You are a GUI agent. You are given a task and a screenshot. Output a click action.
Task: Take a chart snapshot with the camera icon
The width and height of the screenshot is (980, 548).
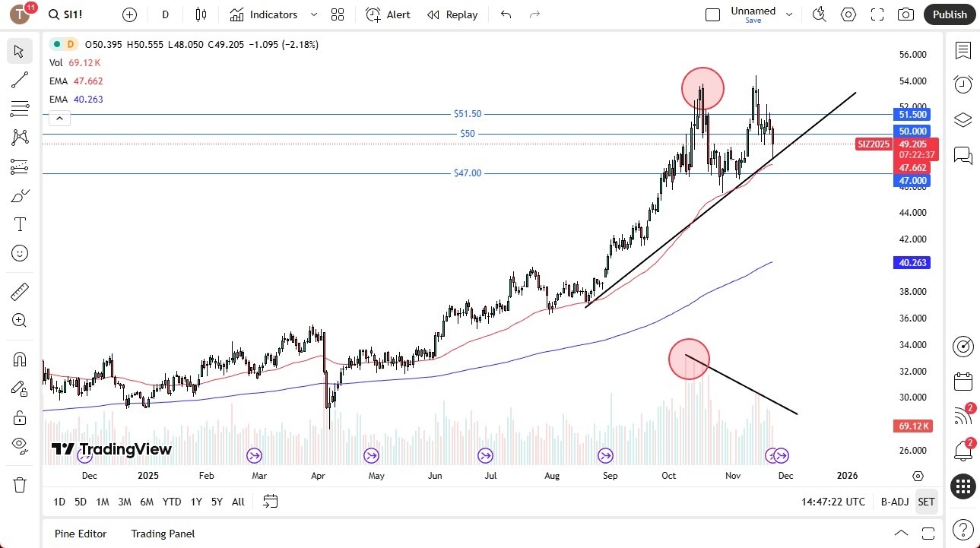[905, 14]
